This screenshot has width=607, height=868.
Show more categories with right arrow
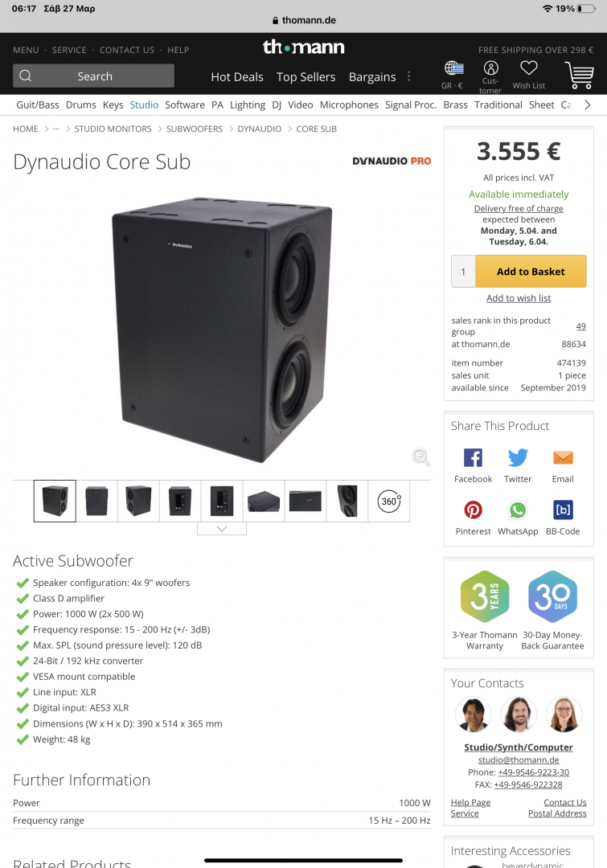click(588, 104)
